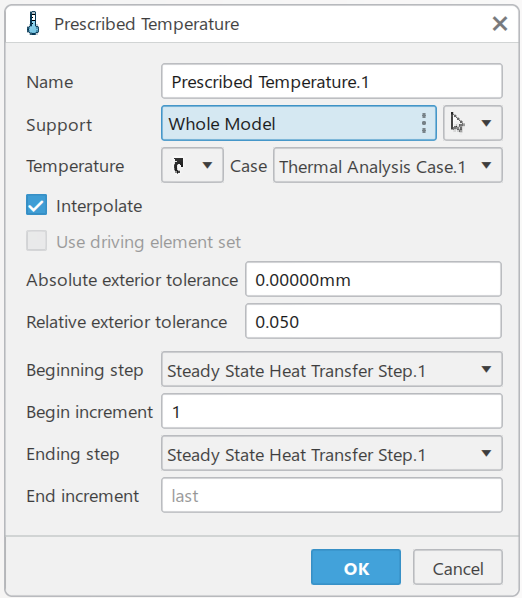Click the Cancel button
Image resolution: width=522 pixels, height=598 pixels.
tap(458, 567)
